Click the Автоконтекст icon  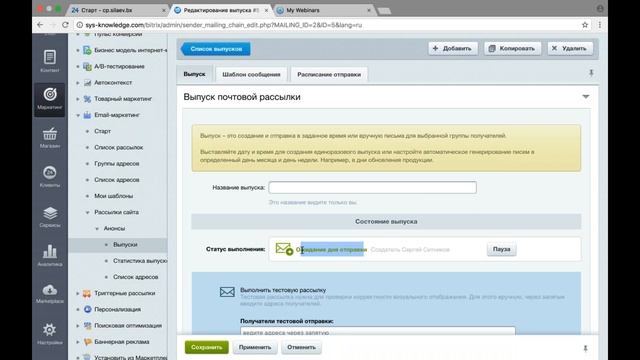[x=87, y=82]
